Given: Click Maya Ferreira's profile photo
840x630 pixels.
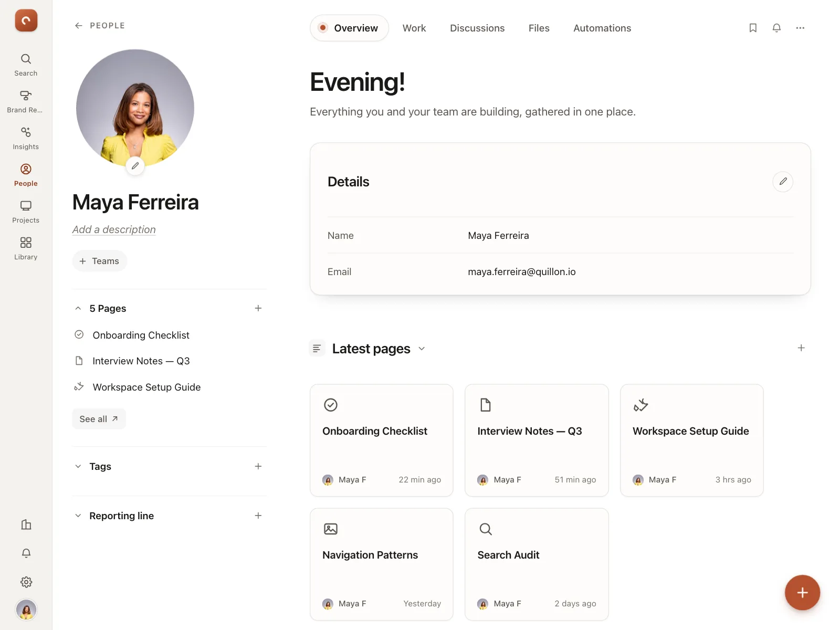Looking at the screenshot, I should [x=135, y=108].
